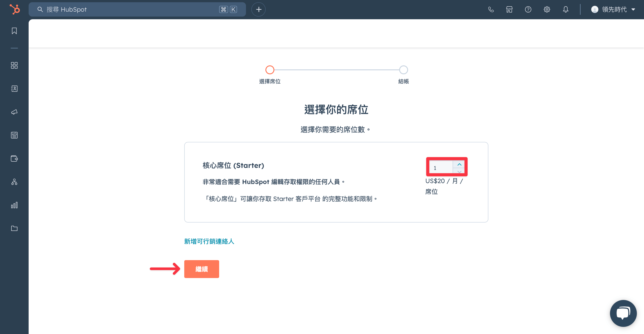Decrease seat count with down arrow
This screenshot has height=334, width=644.
[x=459, y=171]
